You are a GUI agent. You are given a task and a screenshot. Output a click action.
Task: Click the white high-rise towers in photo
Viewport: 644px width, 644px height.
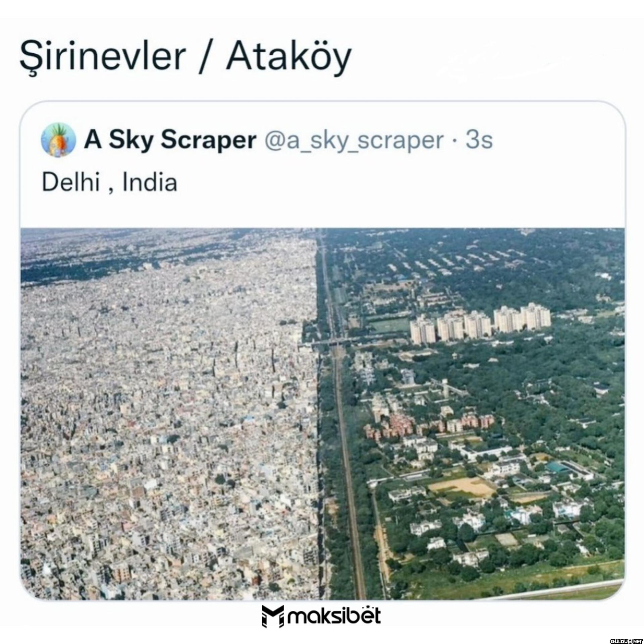[x=480, y=323]
